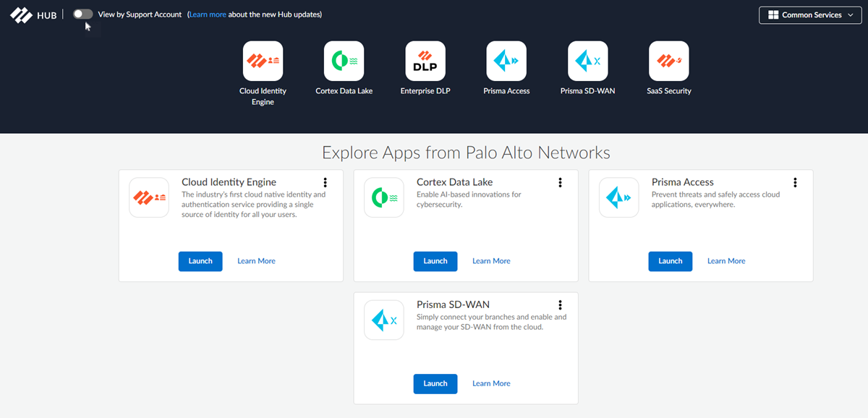
Task: Click the Enterprise DLP label
Action: pos(425,91)
